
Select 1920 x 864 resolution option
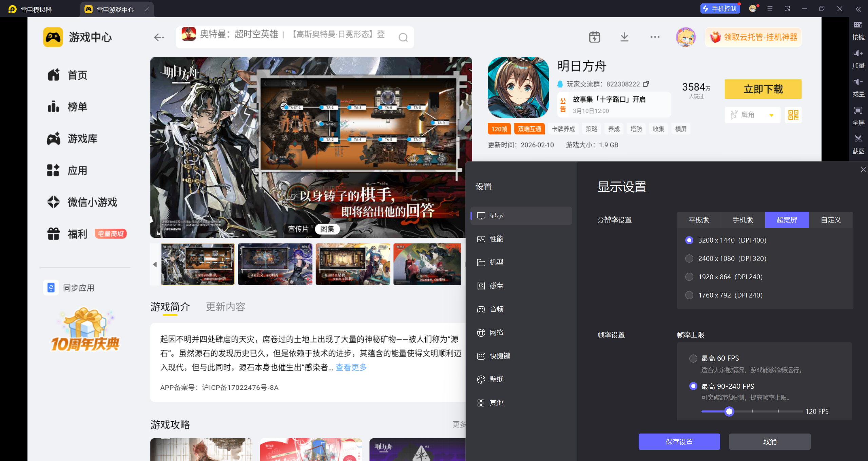(x=689, y=277)
